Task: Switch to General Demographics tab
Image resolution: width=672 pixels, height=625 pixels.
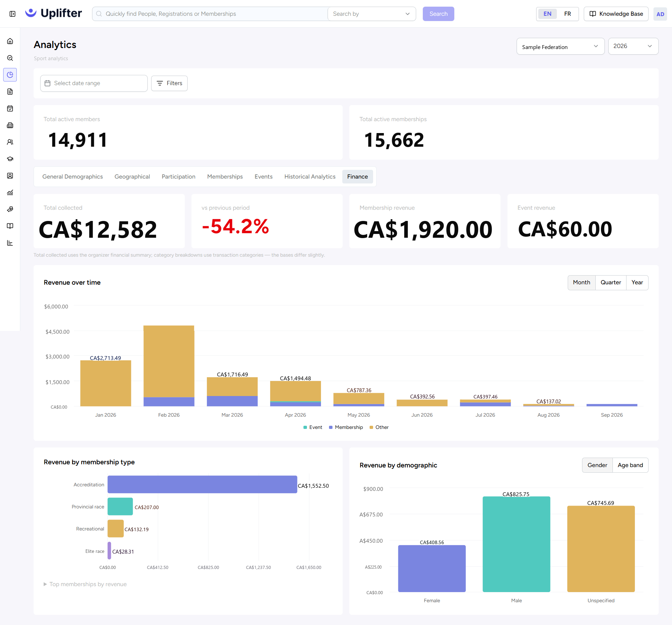Action: tap(72, 177)
